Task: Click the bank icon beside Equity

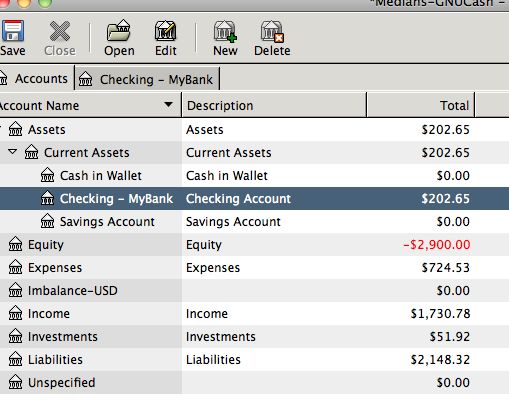Action: [15, 244]
